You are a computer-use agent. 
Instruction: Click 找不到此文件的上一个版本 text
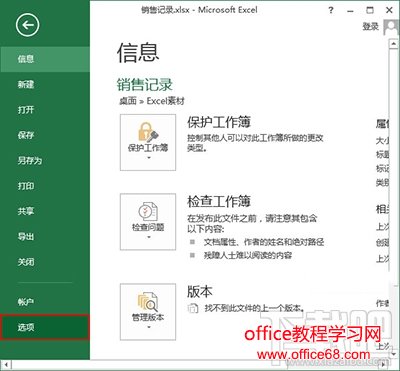pyautogui.click(x=254, y=308)
